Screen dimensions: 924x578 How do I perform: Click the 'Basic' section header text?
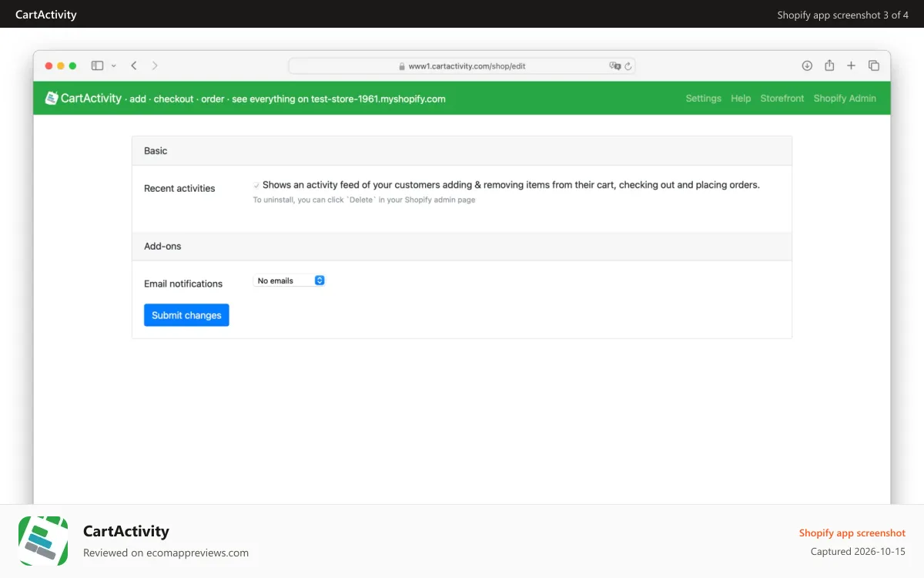(x=156, y=151)
